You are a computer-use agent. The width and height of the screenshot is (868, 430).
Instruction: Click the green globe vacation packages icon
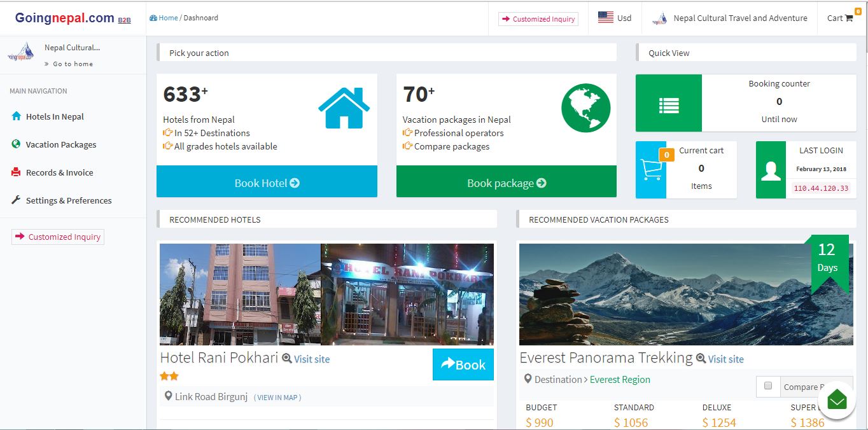point(585,108)
